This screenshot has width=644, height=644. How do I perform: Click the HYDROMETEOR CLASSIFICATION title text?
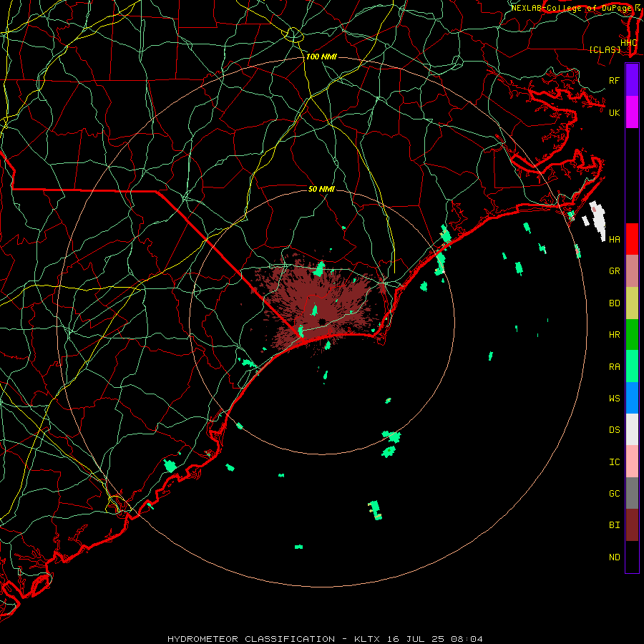[x=251, y=639]
